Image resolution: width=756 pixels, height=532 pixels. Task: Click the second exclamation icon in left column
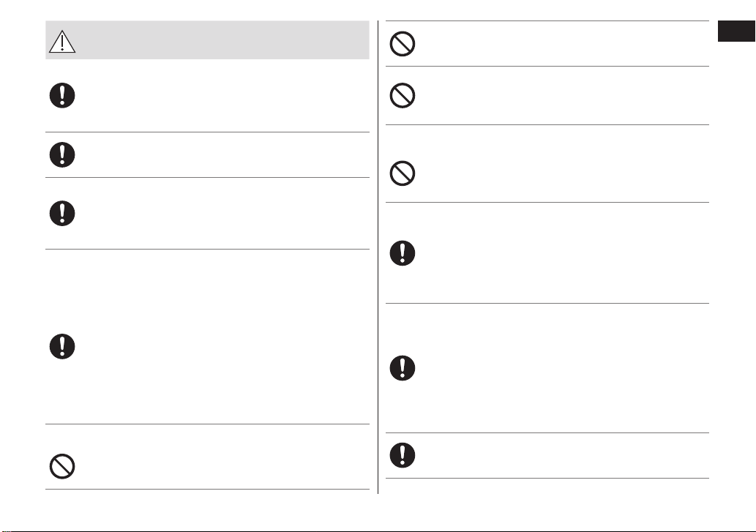62,154
